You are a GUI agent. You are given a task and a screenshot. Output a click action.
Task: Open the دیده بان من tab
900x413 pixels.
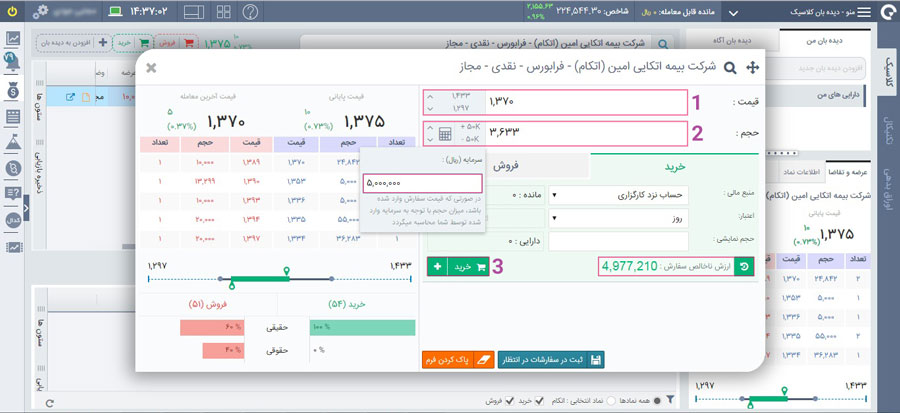pyautogui.click(x=824, y=41)
